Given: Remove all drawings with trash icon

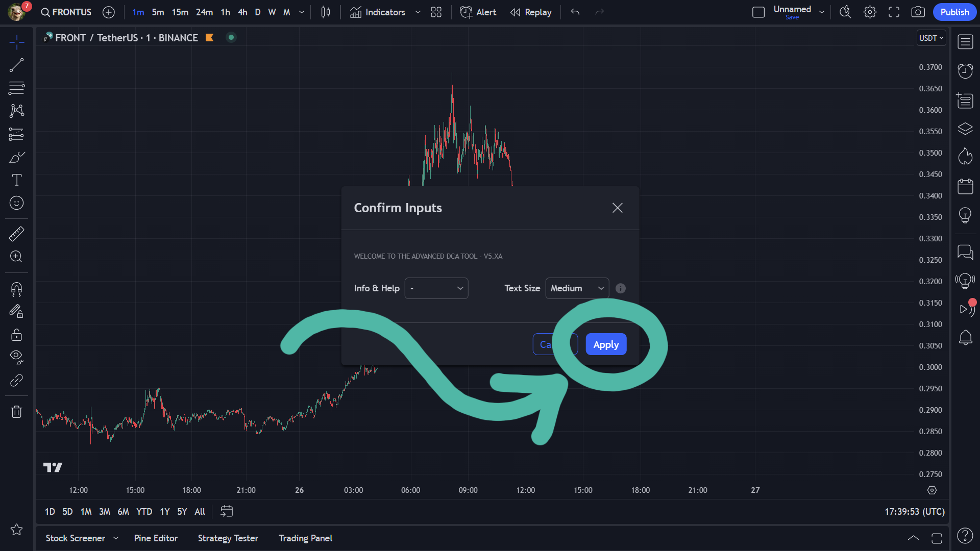Looking at the screenshot, I should pyautogui.click(x=16, y=411).
